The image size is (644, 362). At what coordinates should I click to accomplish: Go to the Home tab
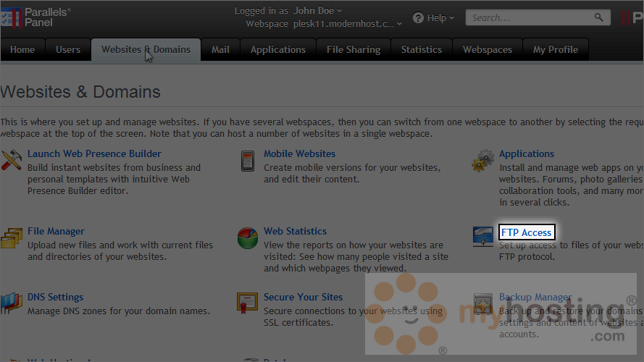coord(22,50)
